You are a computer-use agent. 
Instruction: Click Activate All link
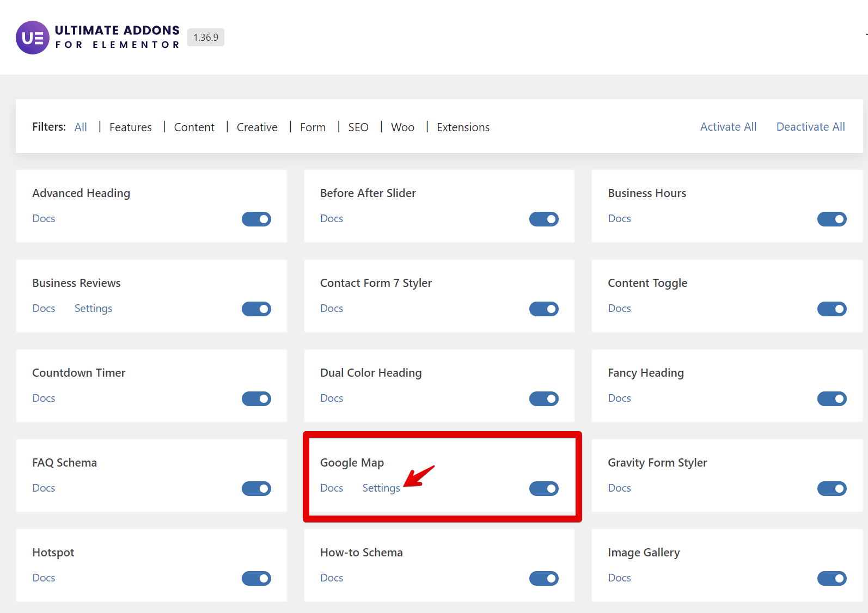pos(728,127)
